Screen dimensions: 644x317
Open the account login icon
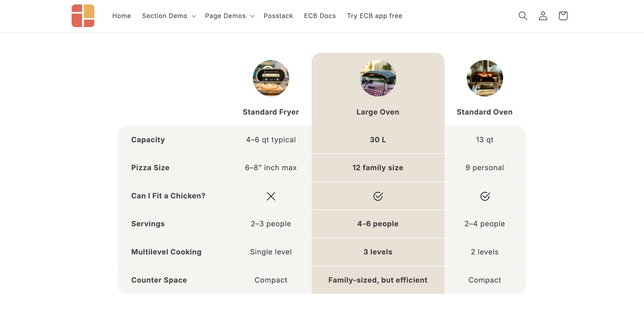543,16
